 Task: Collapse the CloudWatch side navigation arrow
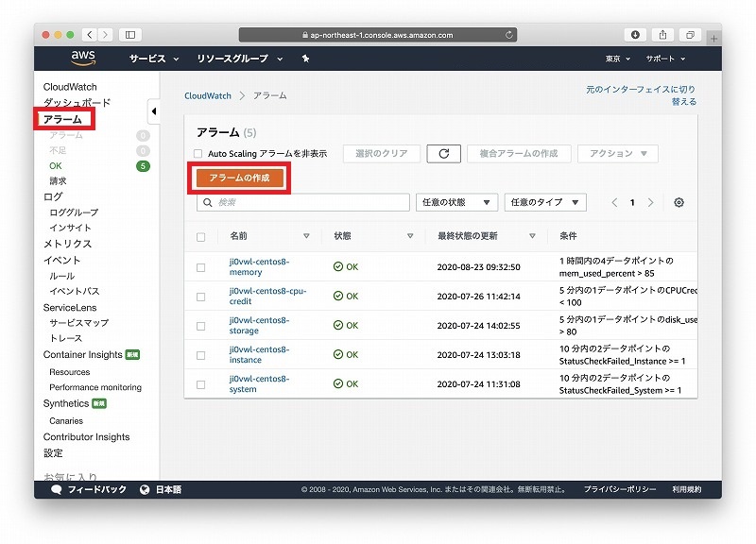pos(153,111)
